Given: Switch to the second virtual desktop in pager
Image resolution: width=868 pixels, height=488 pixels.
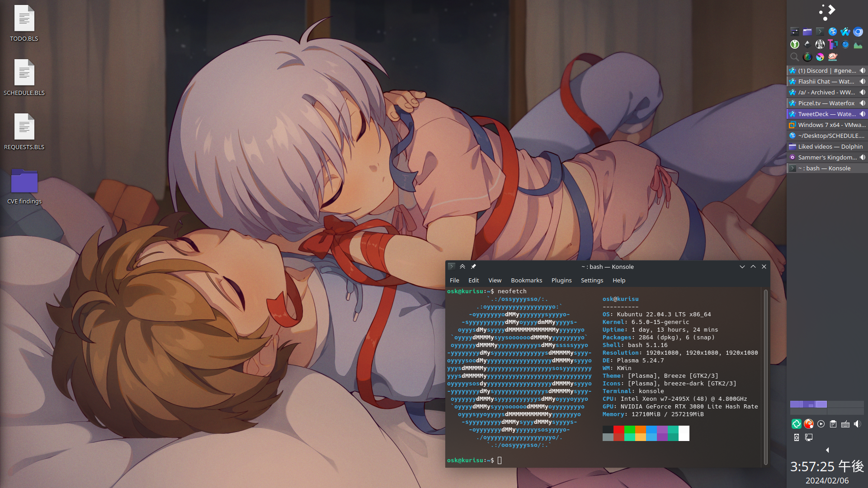Looking at the screenshot, I should [845, 404].
